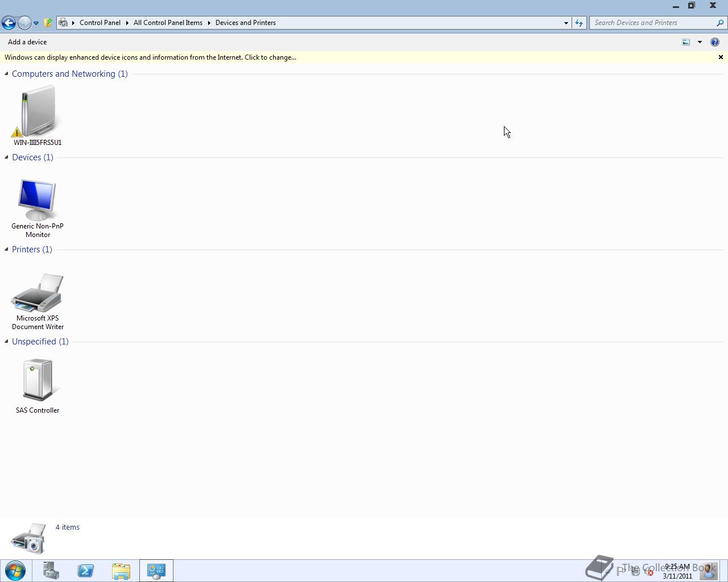Viewport: 728px width, 582px height.
Task: Click the Action Center flag tray icon
Action: pyautogui.click(x=621, y=571)
